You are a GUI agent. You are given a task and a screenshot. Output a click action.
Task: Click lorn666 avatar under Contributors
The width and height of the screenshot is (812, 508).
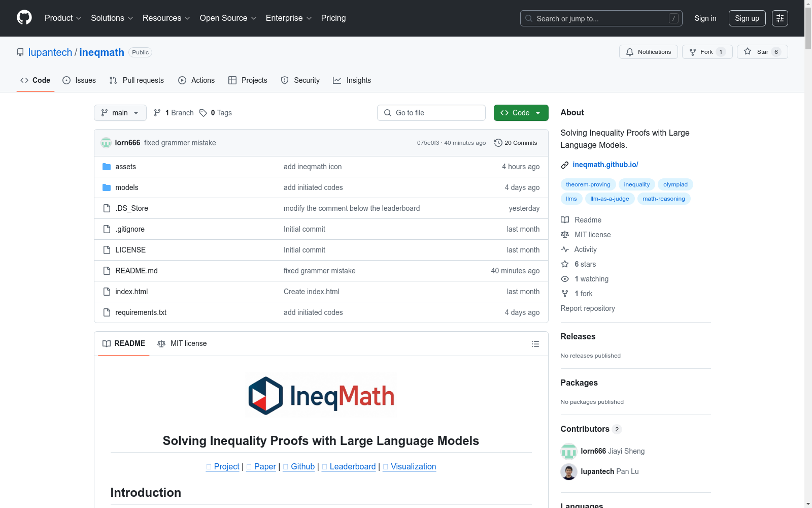[569, 451]
